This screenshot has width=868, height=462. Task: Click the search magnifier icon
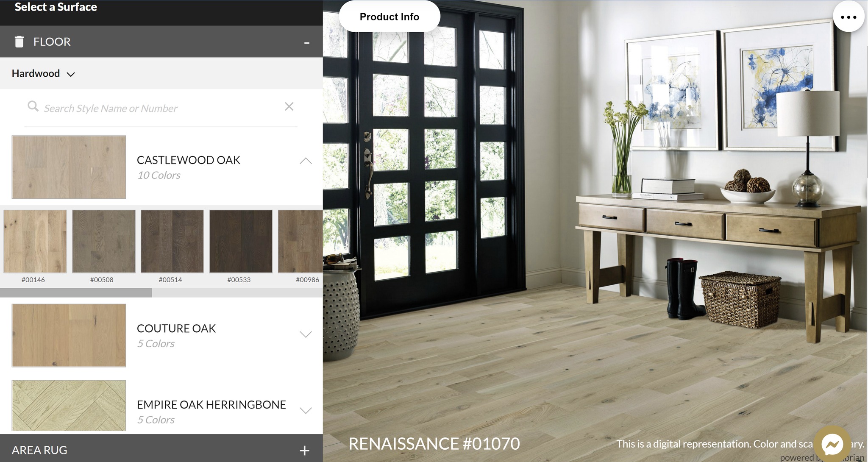[x=33, y=106]
